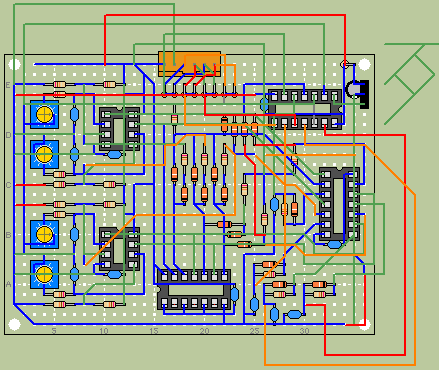Click the bottom-left board mounting hole
Viewport: 439px width, 370px height.
click(x=14, y=324)
